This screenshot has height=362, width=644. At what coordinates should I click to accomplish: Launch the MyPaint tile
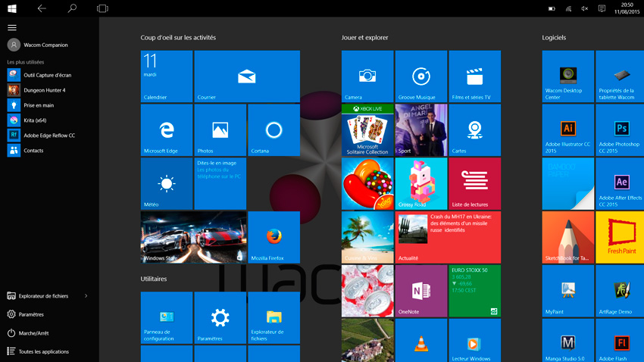[568, 291]
